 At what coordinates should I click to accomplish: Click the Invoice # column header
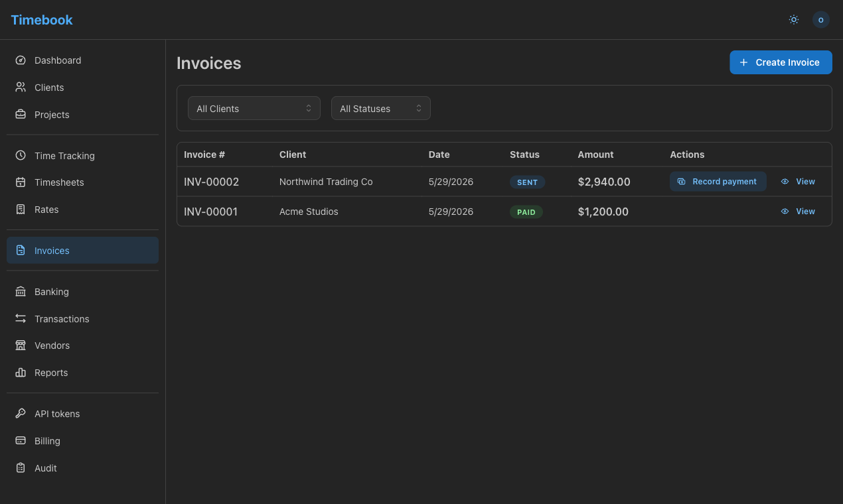click(204, 155)
